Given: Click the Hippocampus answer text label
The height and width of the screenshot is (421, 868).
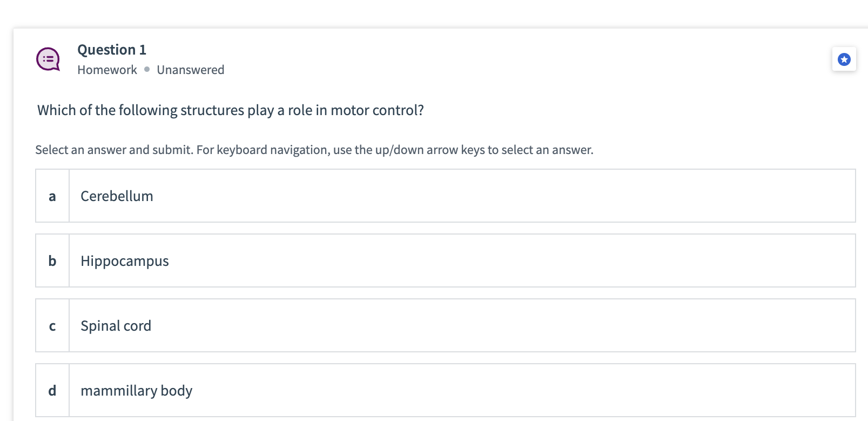Looking at the screenshot, I should tap(124, 260).
